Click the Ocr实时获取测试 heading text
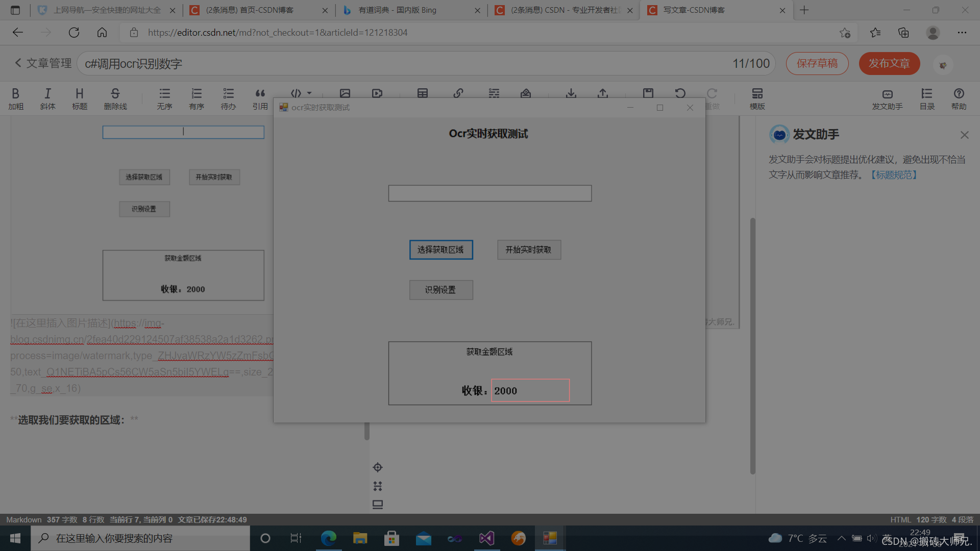 point(488,134)
